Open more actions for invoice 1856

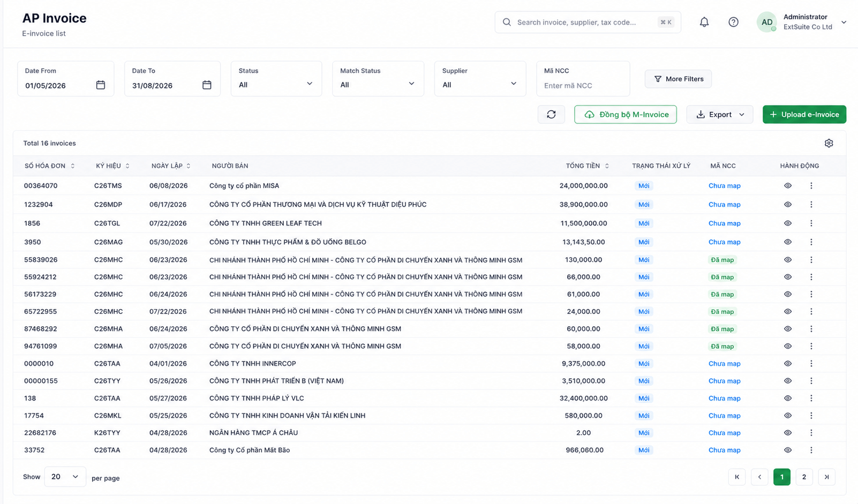click(811, 223)
